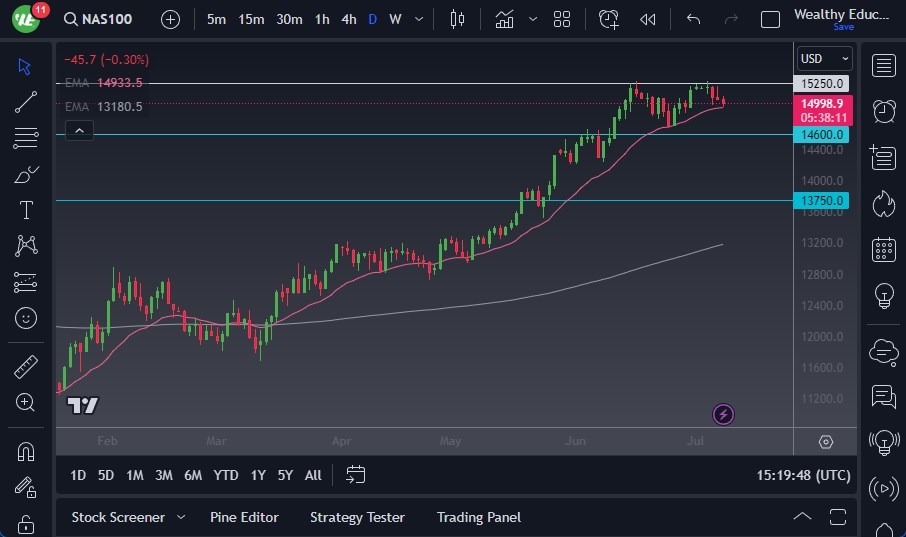The height and width of the screenshot is (537, 906).
Task: Open the Indicators menu
Action: (x=504, y=19)
